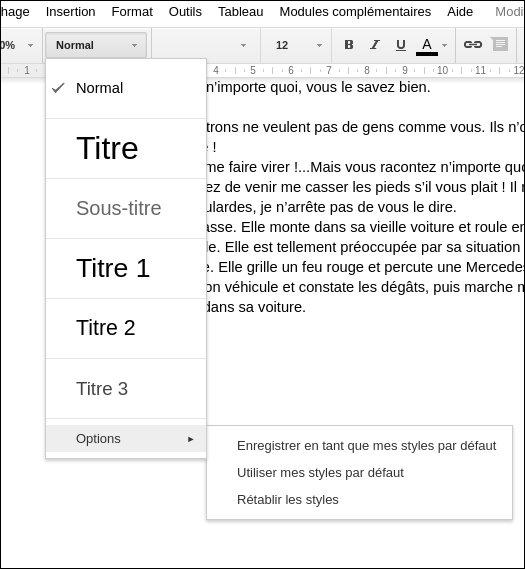Open the Normal paragraph style dropdown
The image size is (525, 569).
click(x=96, y=45)
